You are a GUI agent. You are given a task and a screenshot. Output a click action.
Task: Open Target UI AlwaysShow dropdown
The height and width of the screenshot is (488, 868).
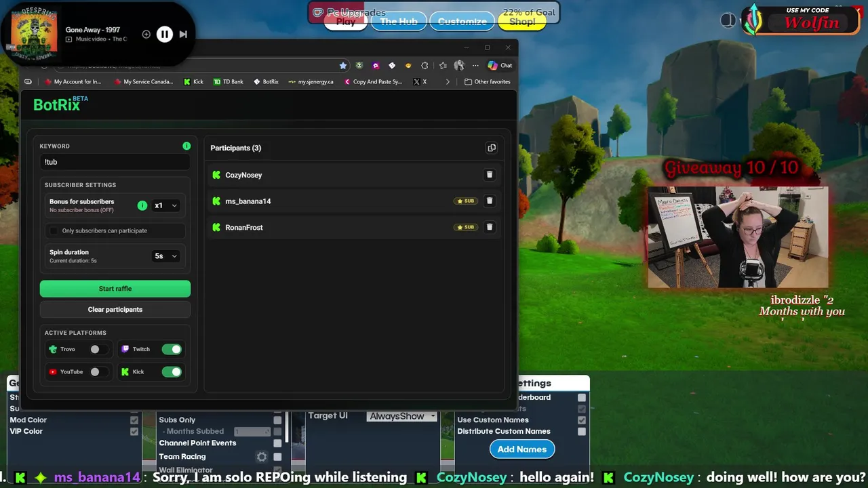click(402, 416)
